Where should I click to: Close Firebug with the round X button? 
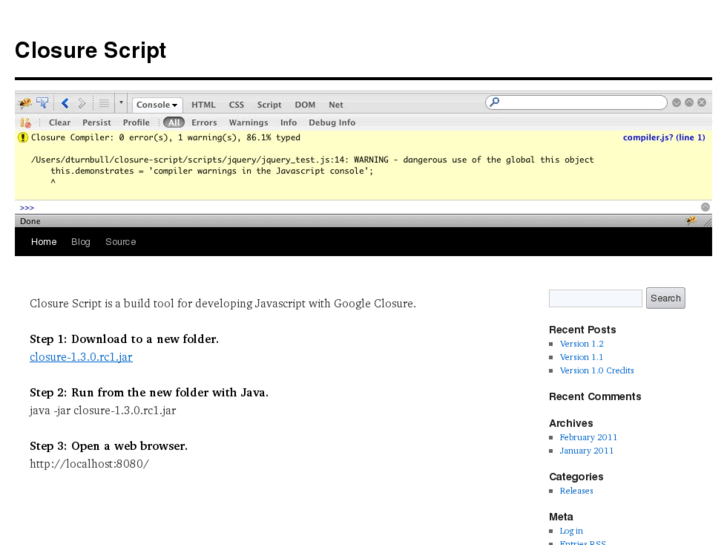(x=701, y=103)
